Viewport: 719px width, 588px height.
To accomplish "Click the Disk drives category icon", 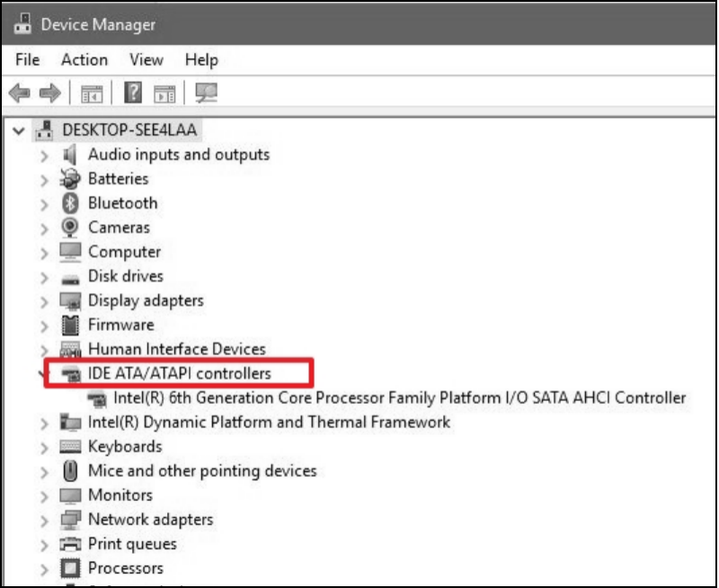I will tap(70, 276).
